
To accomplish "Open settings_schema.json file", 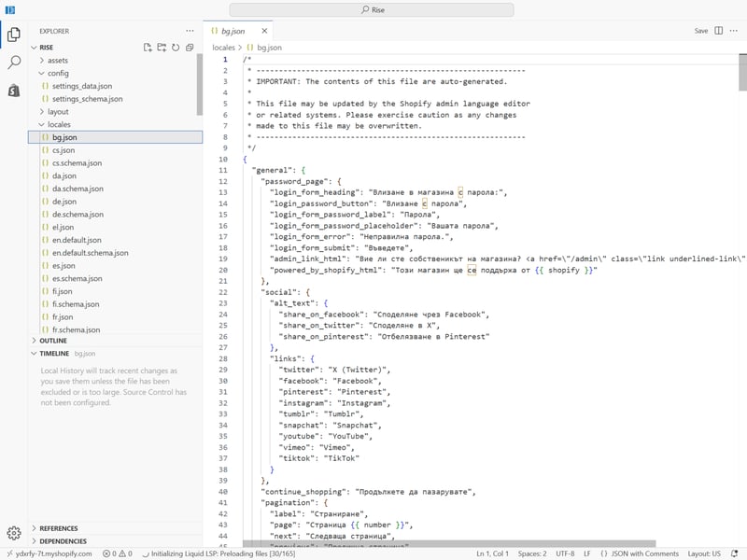I will tap(87, 99).
